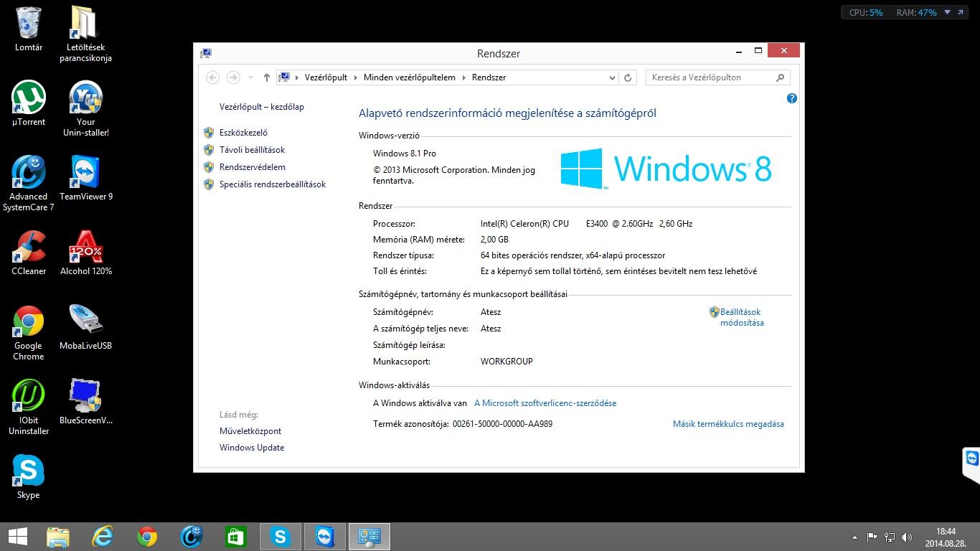Open Eszközkezelő device manager
Image resolution: width=980 pixels, height=551 pixels.
pyautogui.click(x=243, y=133)
